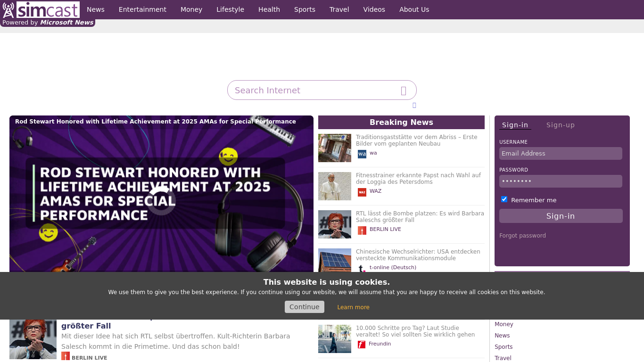Click the t-online source icon
644x362 pixels.
362,269
